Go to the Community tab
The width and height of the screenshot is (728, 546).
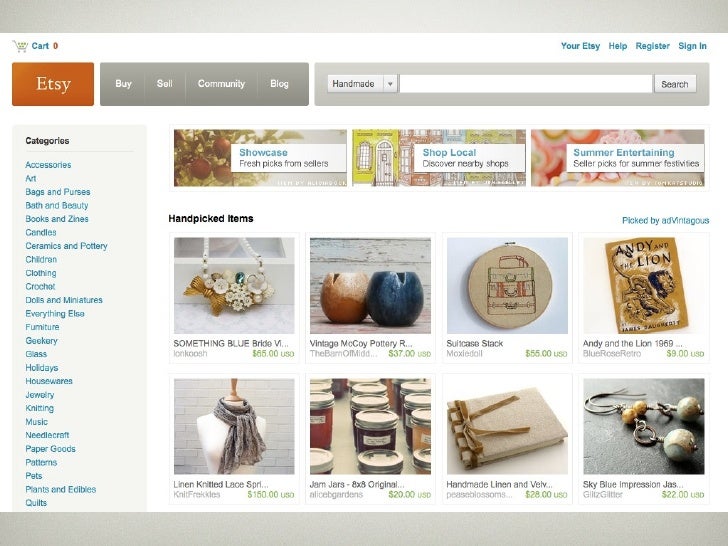tap(221, 84)
